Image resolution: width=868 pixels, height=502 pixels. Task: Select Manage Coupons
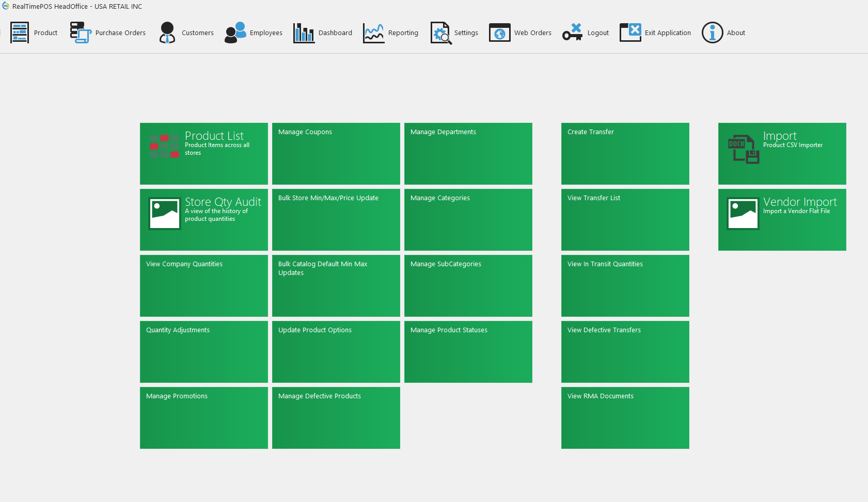(336, 153)
